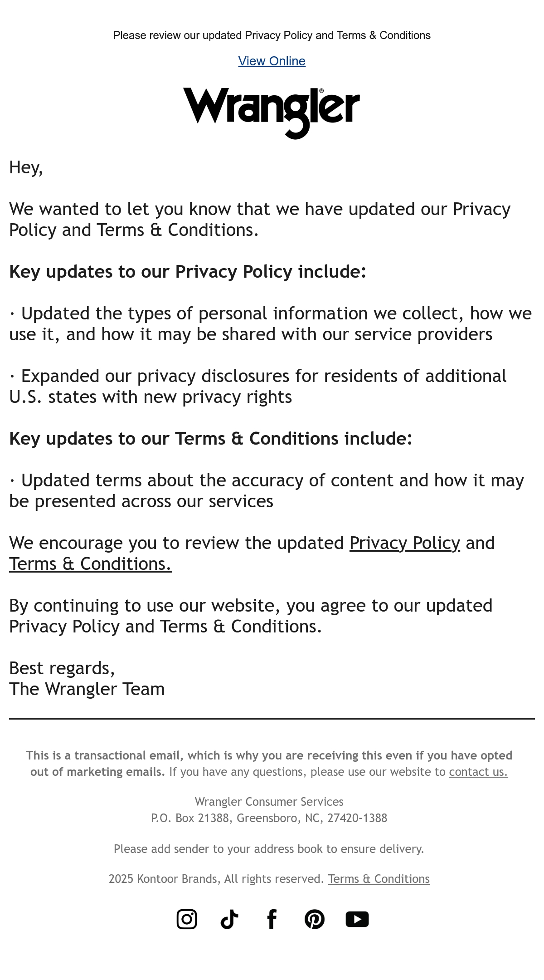Open the YouTube channel icon
Viewport: 544px width, 980px height.
357,919
